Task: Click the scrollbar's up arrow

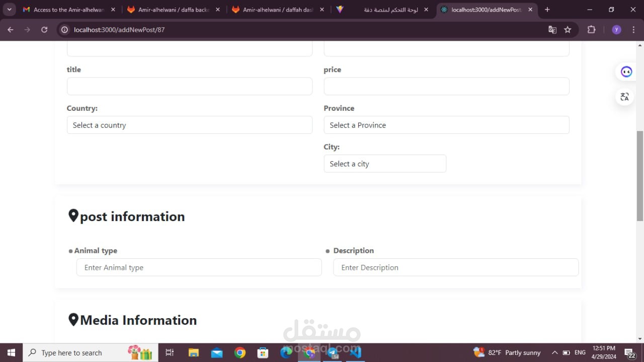Action: tap(640, 45)
